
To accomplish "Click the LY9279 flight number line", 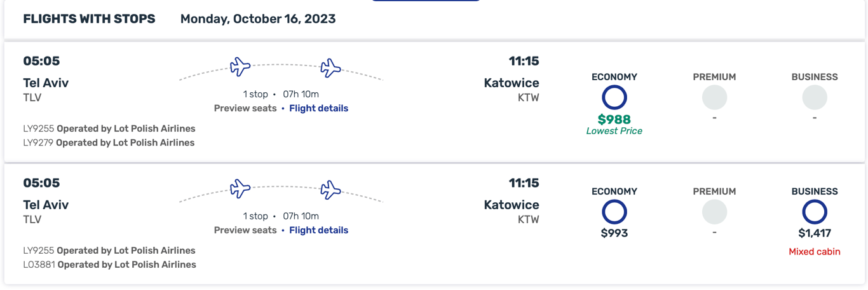I will (109, 142).
